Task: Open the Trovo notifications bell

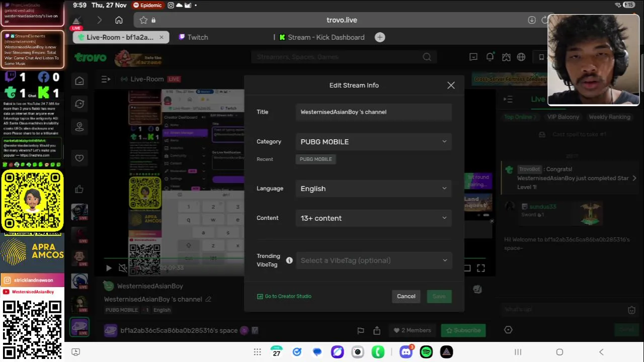Action: (490, 57)
